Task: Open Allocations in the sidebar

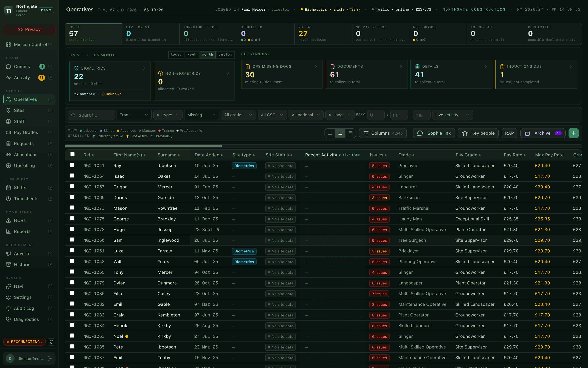Action: click(29, 155)
